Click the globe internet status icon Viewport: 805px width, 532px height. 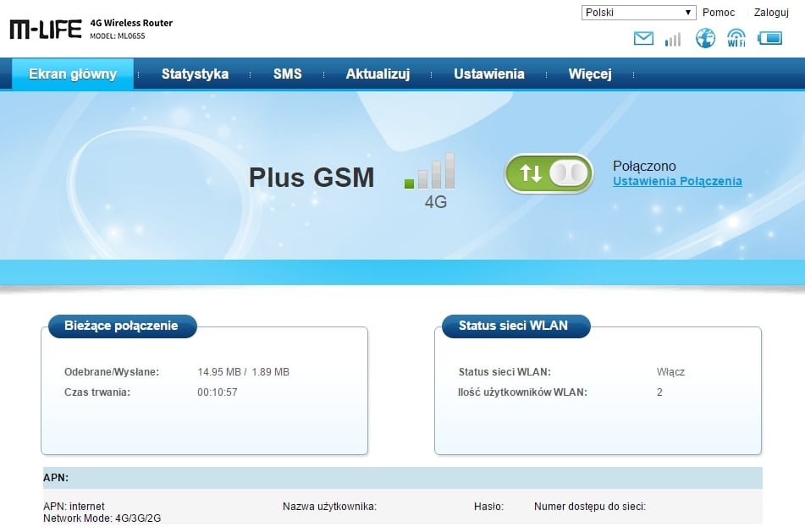(705, 38)
